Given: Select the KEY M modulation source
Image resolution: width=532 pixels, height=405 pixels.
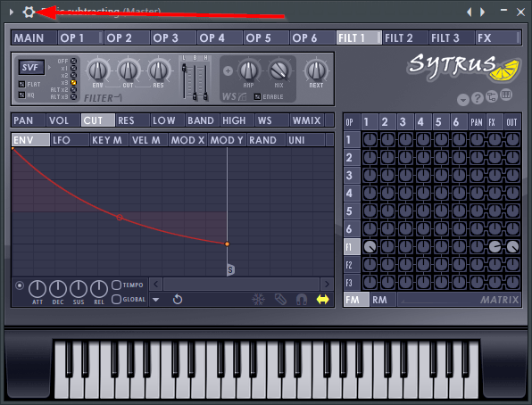Looking at the screenshot, I should click(109, 140).
